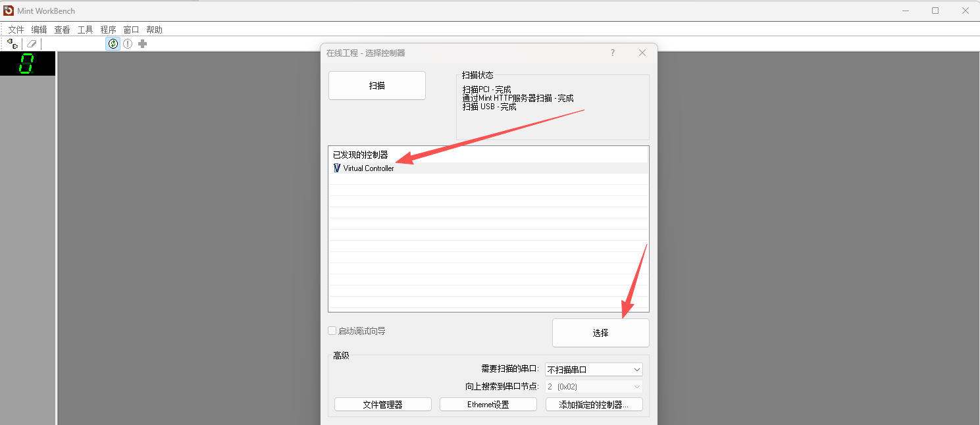Open the 编辑 menu
Image resolution: width=980 pixels, height=425 pixels.
pyautogui.click(x=39, y=30)
